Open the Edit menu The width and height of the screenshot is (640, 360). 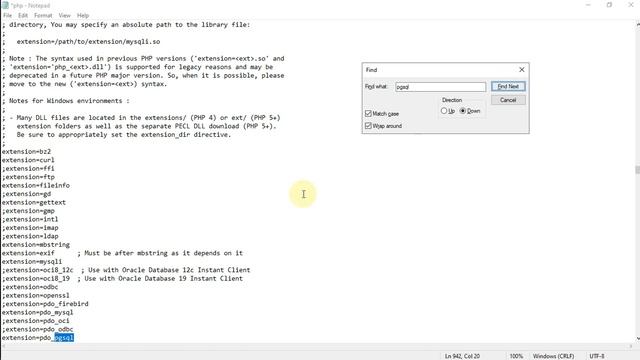23,16
